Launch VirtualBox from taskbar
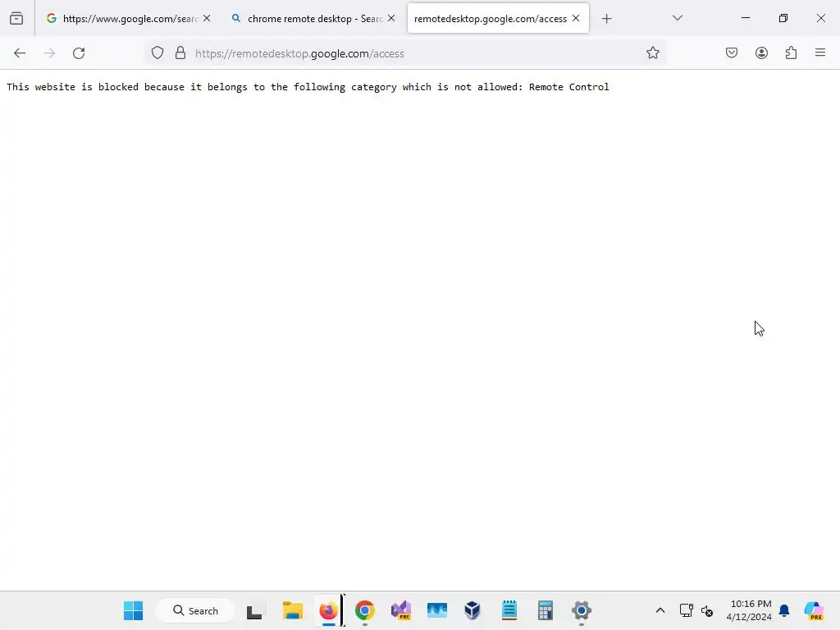The height and width of the screenshot is (630, 840). (x=472, y=610)
